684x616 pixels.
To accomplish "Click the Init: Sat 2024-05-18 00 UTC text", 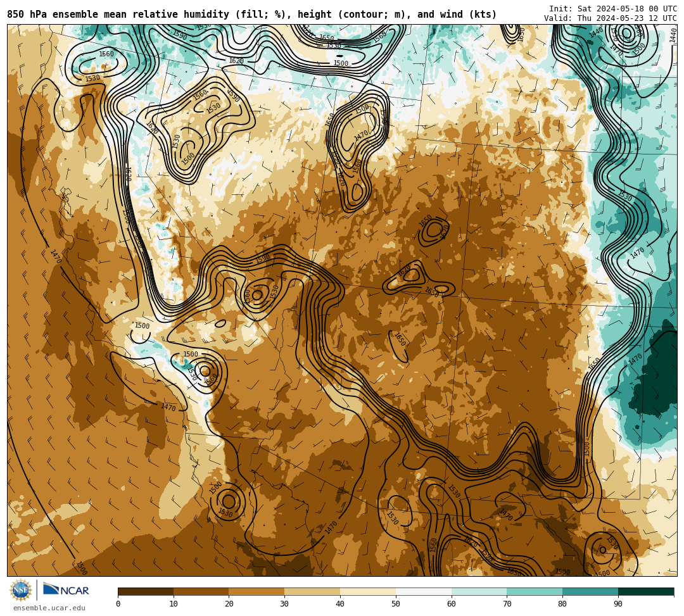I will coord(613,9).
